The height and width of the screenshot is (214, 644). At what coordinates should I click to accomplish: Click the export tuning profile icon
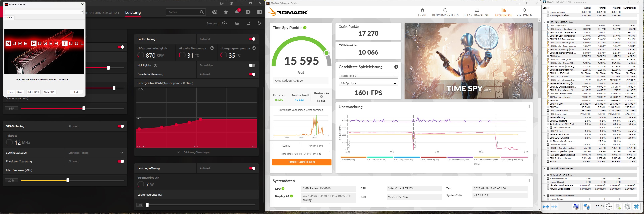point(248,23)
